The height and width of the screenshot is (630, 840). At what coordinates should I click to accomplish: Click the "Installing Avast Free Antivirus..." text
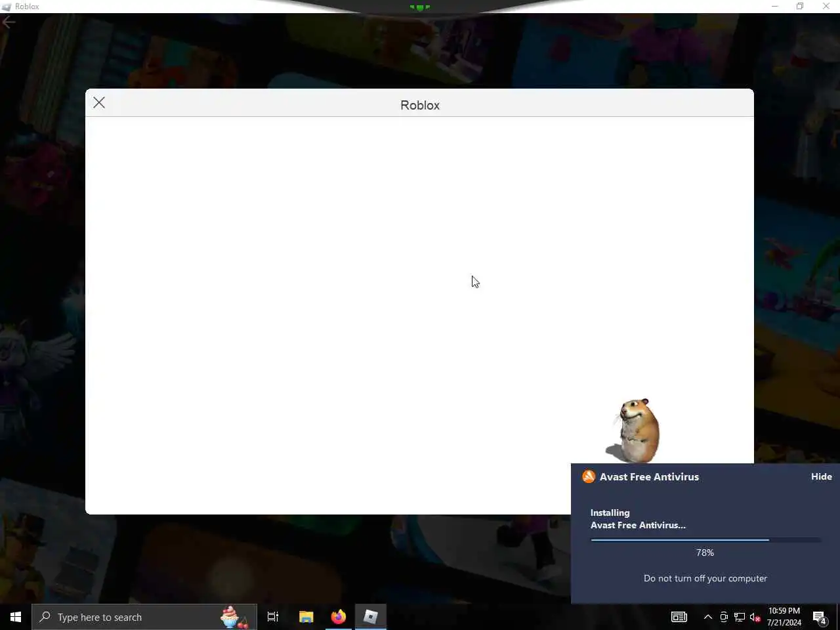coord(638,519)
